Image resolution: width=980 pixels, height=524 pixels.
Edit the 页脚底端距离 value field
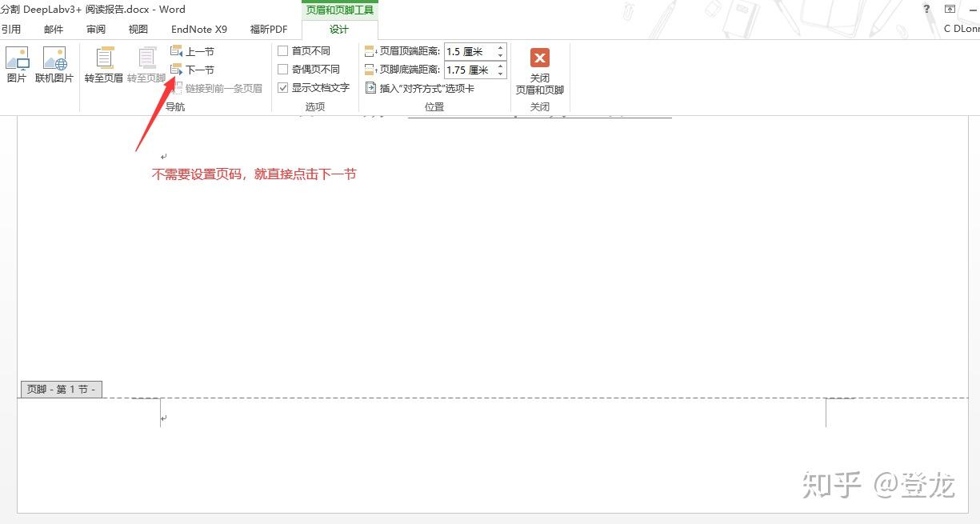(470, 70)
